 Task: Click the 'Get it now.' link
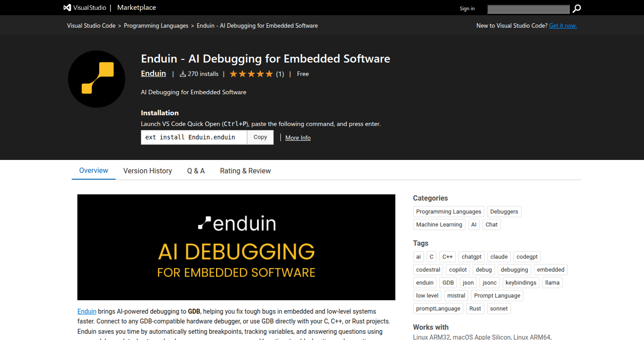(563, 26)
